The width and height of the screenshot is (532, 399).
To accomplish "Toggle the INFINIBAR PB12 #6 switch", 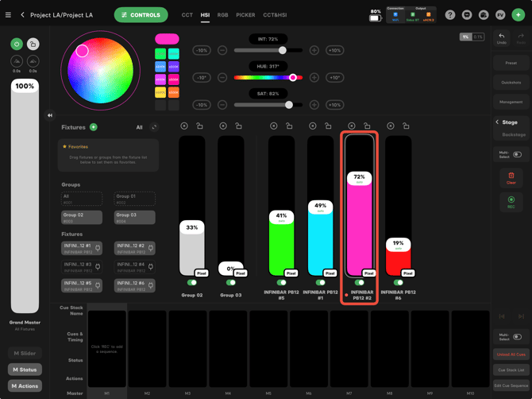I will click(x=399, y=282).
